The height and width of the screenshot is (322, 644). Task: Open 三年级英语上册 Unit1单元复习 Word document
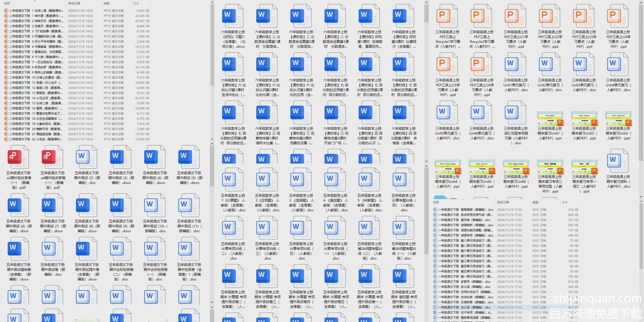516,64
